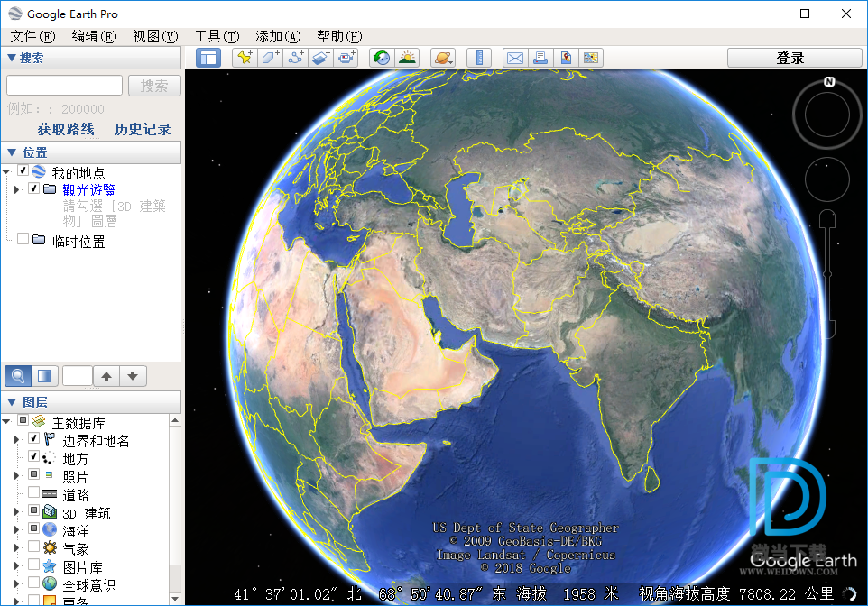
Task: Email the view with envelope icon
Action: tap(515, 58)
